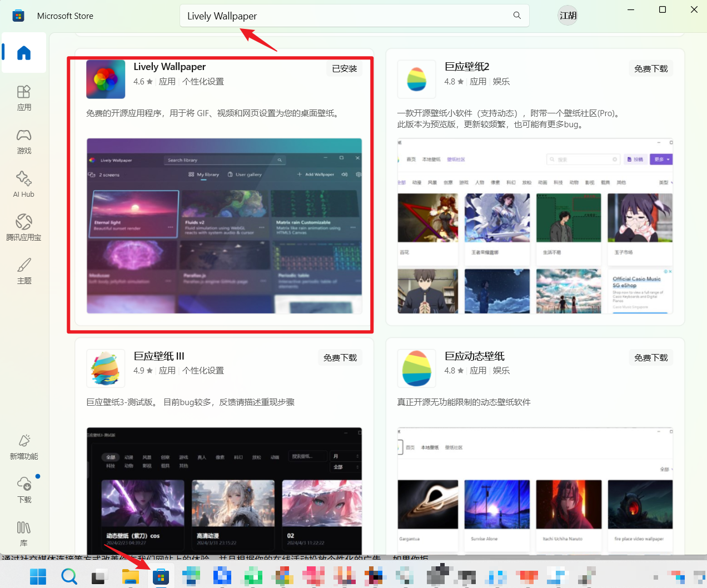The image size is (707, 588).
Task: Open the 巨应壁纸 III title
Action: [x=159, y=356]
